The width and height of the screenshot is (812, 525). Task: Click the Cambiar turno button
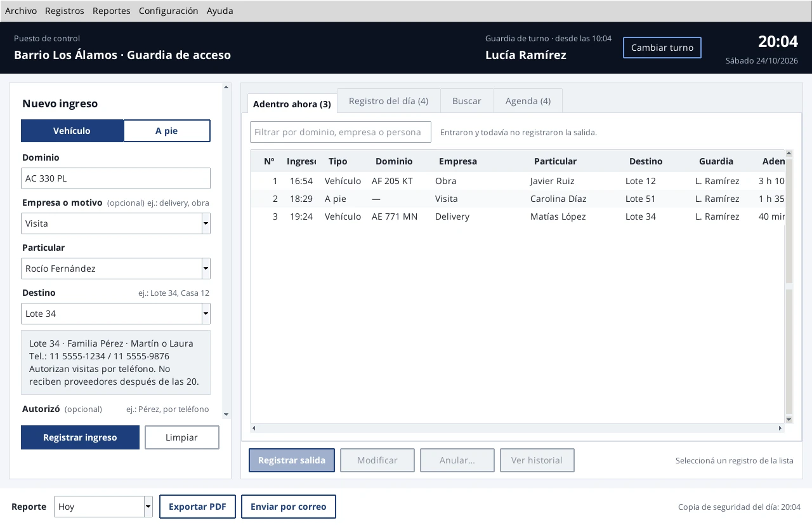(x=662, y=48)
